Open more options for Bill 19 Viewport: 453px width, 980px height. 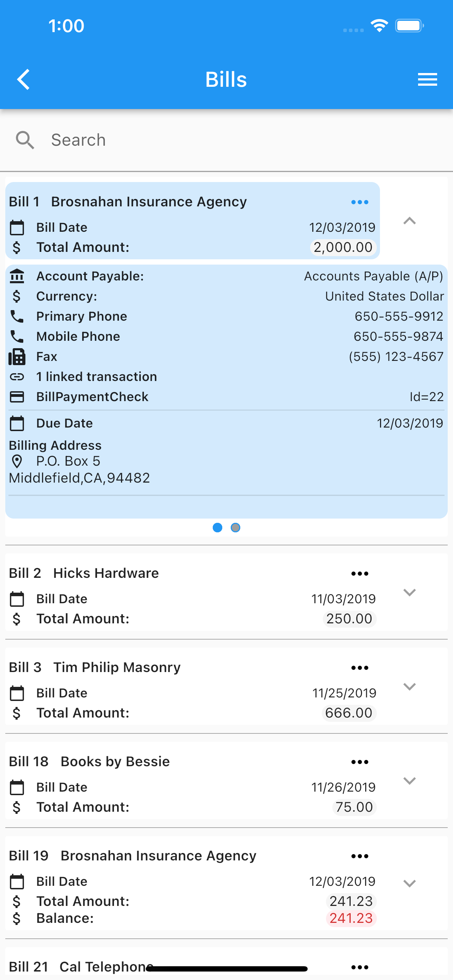tap(360, 856)
